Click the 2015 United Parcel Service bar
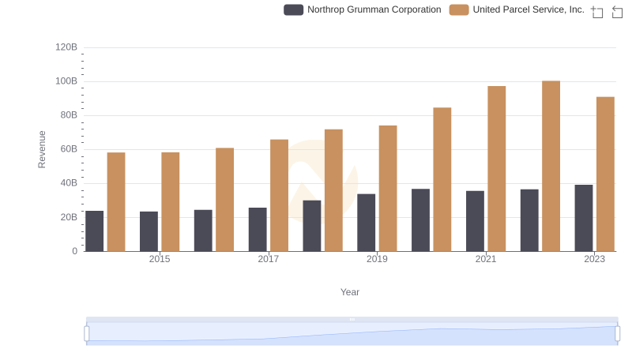The width and height of the screenshot is (632, 364). click(x=171, y=201)
